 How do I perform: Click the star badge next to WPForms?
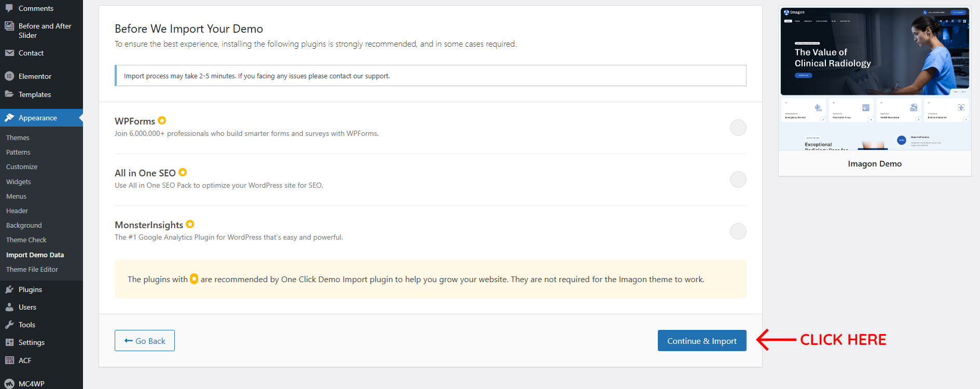[x=162, y=120]
